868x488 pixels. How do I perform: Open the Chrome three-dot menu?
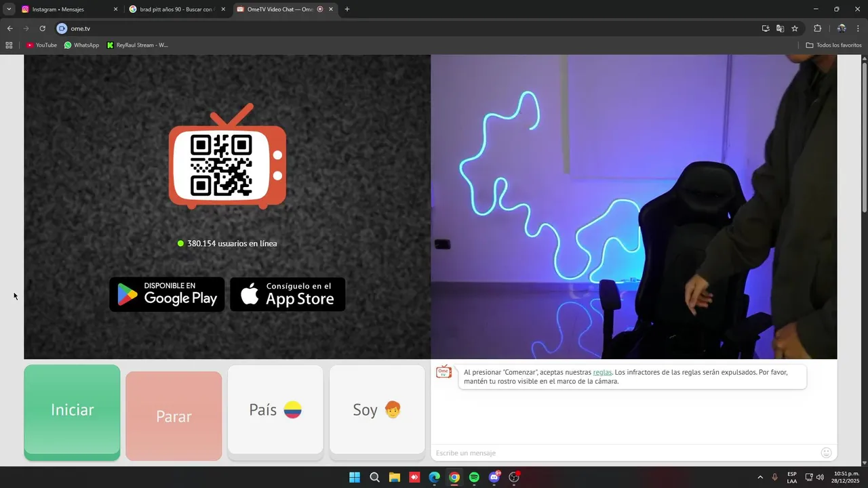coord(859,28)
